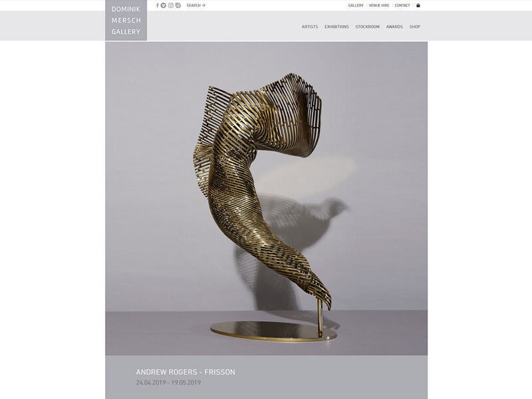This screenshot has height=399, width=532.
Task: Open the STOCKROOM section
Action: [x=366, y=27]
